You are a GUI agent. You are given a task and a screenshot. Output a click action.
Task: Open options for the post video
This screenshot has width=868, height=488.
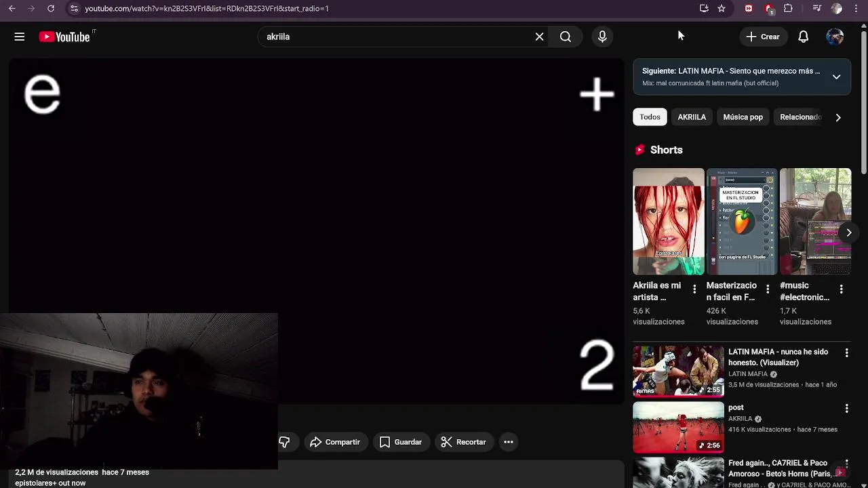(x=846, y=409)
